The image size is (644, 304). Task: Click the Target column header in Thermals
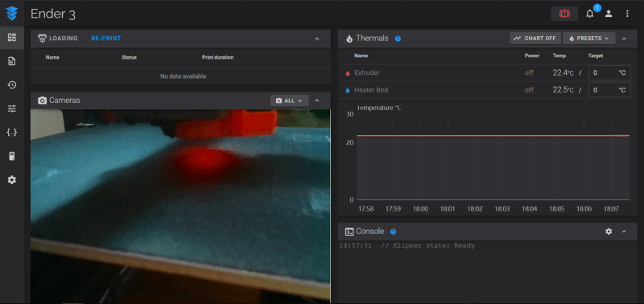[x=596, y=55]
